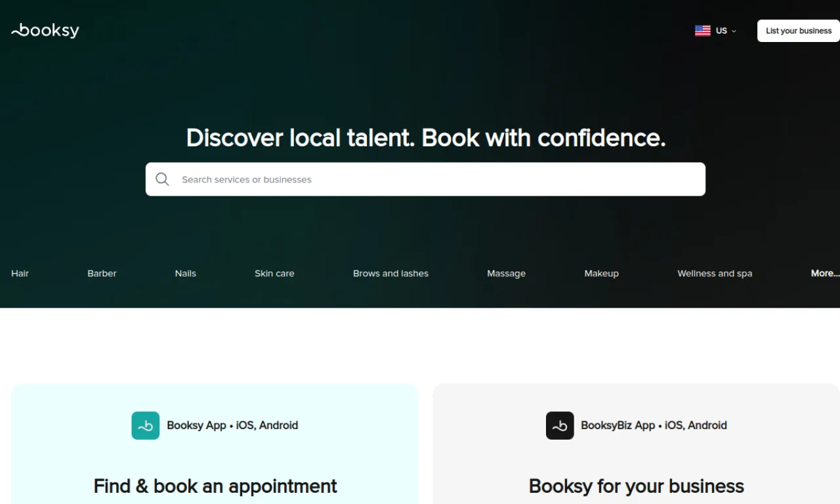
Task: Click the US flag icon
Action: [702, 31]
